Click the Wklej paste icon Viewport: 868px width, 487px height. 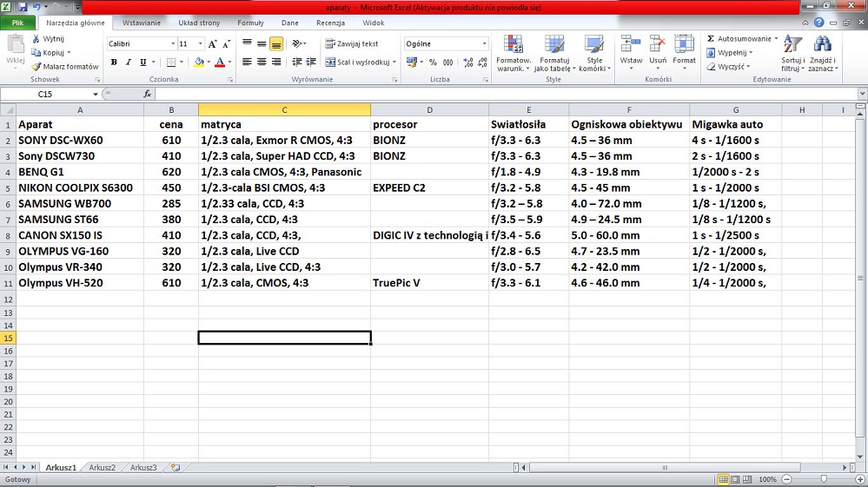coord(15,44)
